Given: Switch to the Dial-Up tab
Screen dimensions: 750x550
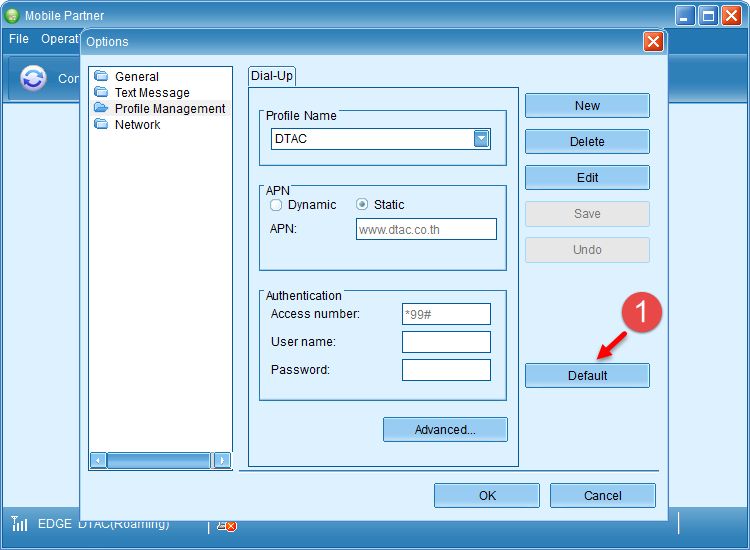Looking at the screenshot, I should coord(272,76).
